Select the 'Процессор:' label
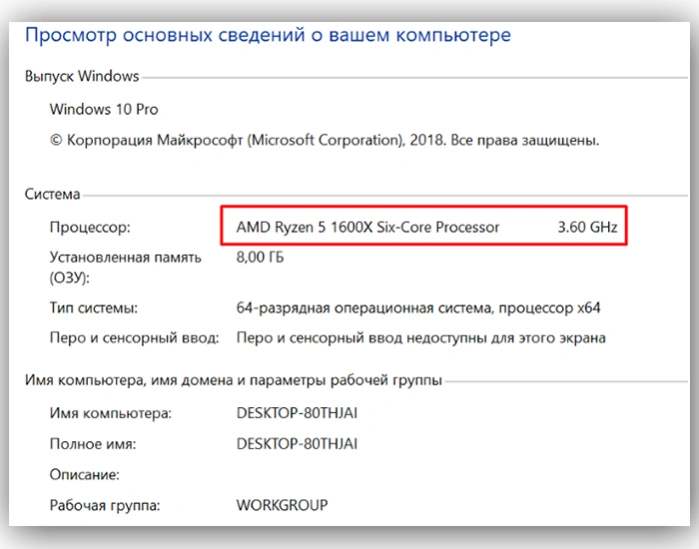Screen dimensions: 699x549 pyautogui.click(x=90, y=227)
